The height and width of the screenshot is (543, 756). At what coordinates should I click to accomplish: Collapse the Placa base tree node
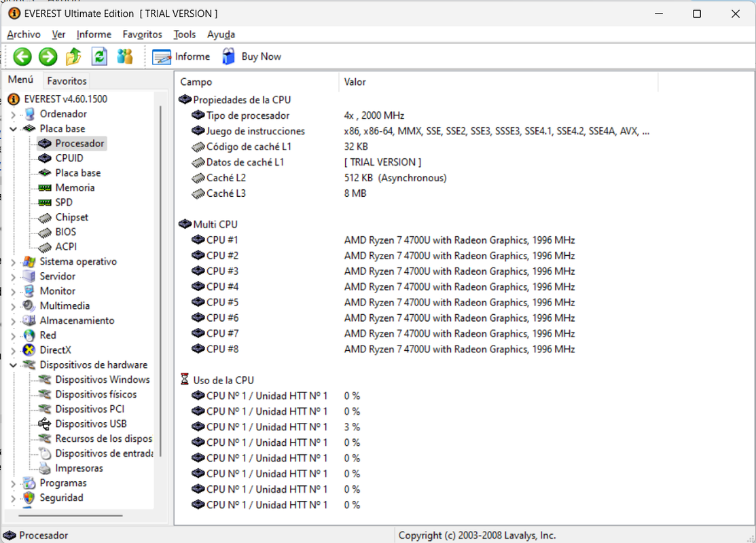tap(14, 129)
